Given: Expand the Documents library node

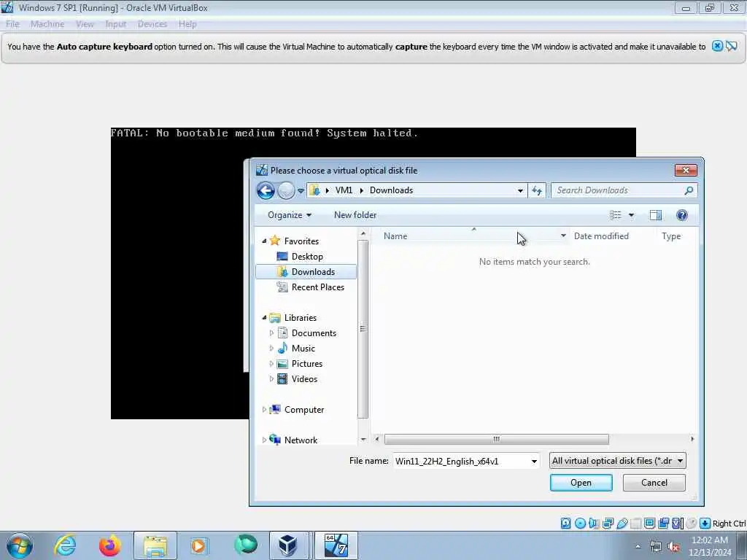Looking at the screenshot, I should [271, 332].
